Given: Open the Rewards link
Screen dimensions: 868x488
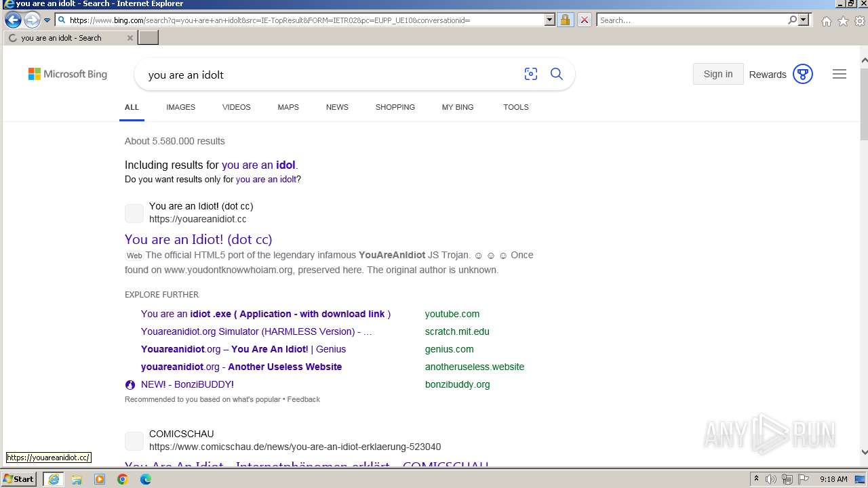Looking at the screenshot, I should (x=768, y=75).
